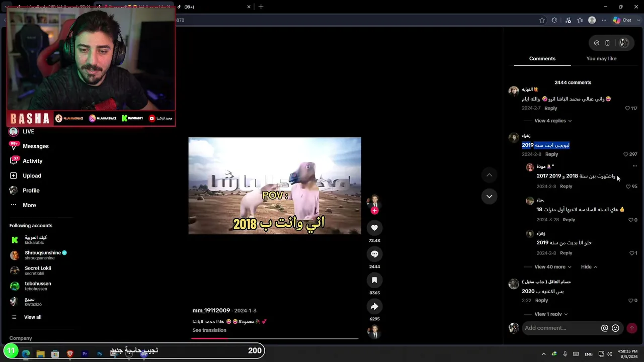Viewport: 644px width, 362px height.
Task: Like the top comment with 117 likes
Action: click(627, 108)
